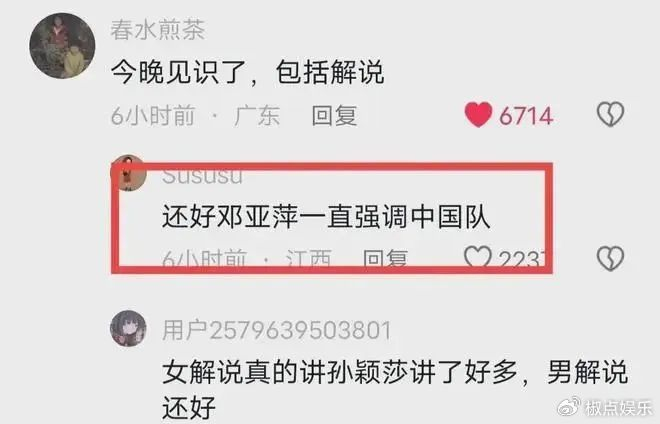660x424 pixels.
Task: Select reply text 女解说真的讲孙颖莎讲了好多
Action: tap(340, 372)
